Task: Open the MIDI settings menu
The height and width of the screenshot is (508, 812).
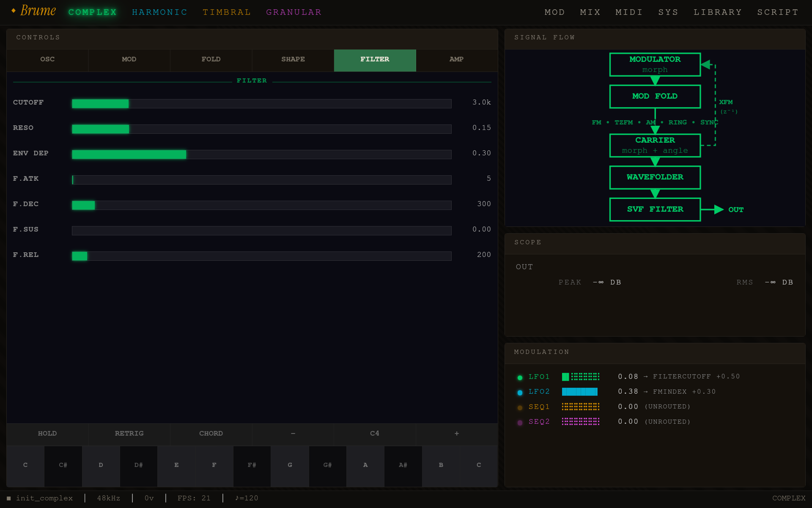Action: coord(629,12)
